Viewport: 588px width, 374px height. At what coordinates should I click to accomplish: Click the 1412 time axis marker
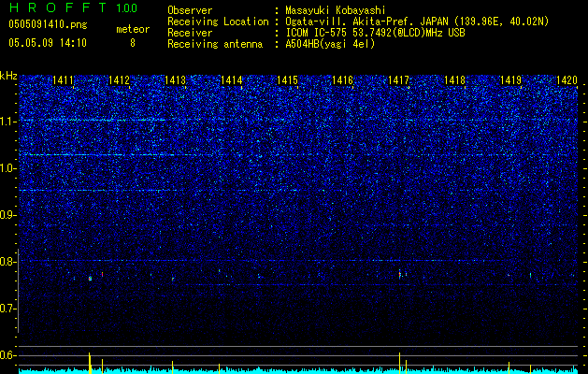(119, 80)
